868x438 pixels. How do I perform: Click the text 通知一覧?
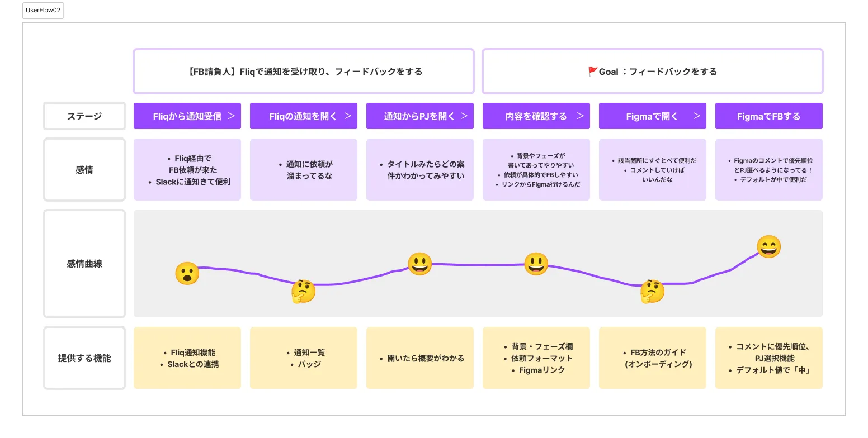tap(309, 353)
